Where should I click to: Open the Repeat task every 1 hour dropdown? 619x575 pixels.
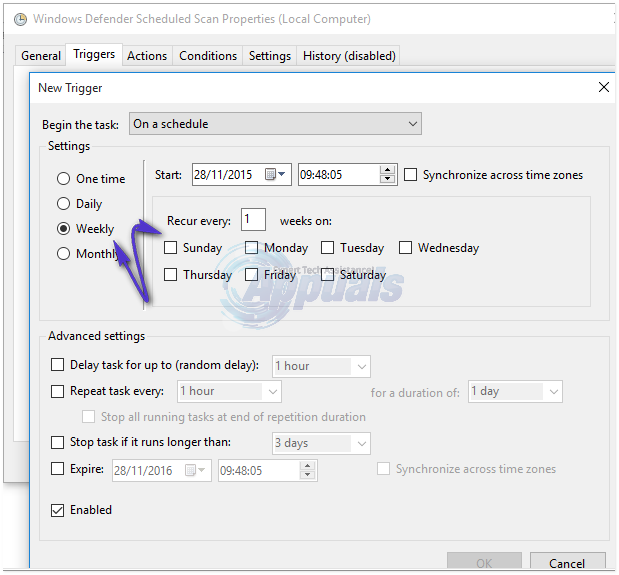[x=229, y=391]
